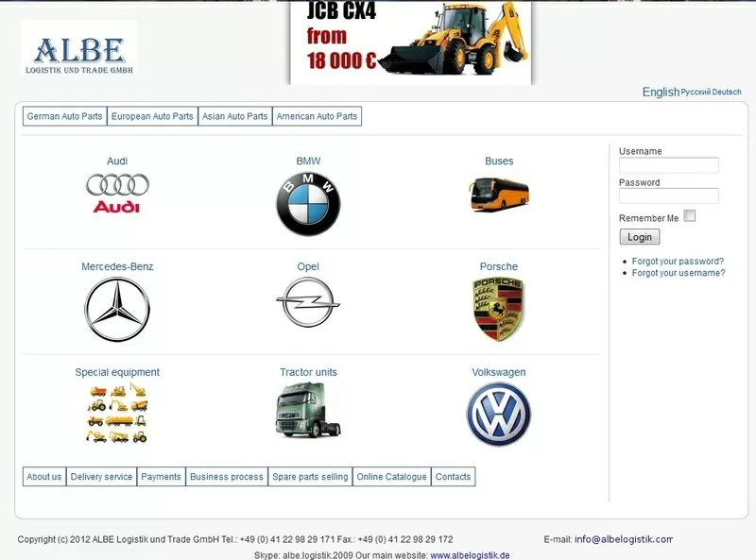Open the BMW roundel logo
Image resolution: width=756 pixels, height=560 pixels.
pos(308,203)
